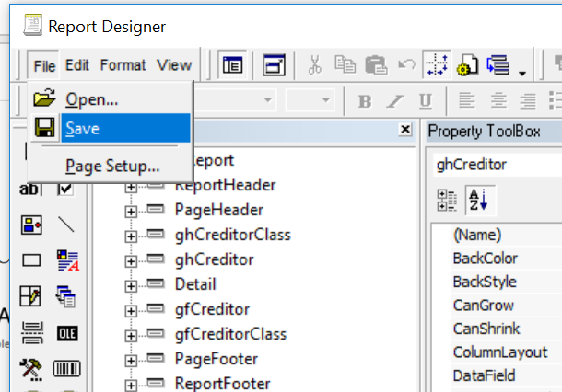Toggle Underline formatting button
The height and width of the screenshot is (392, 562).
tap(425, 100)
